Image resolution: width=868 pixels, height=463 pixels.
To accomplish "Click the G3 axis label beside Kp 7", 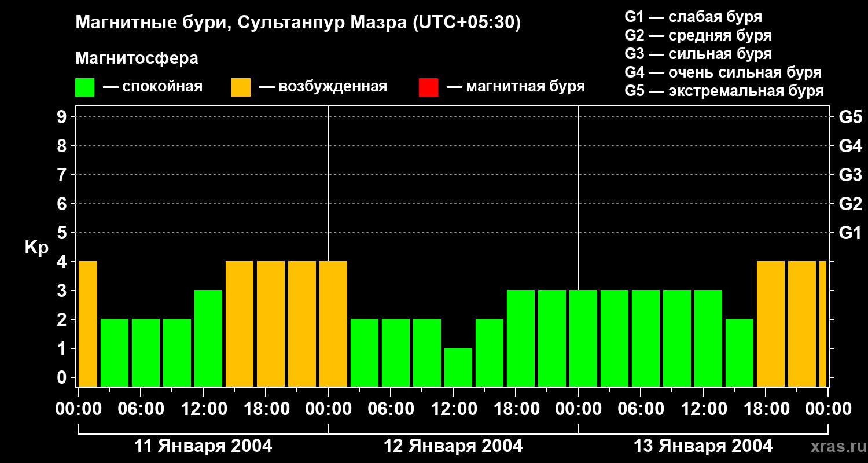I will tap(851, 175).
